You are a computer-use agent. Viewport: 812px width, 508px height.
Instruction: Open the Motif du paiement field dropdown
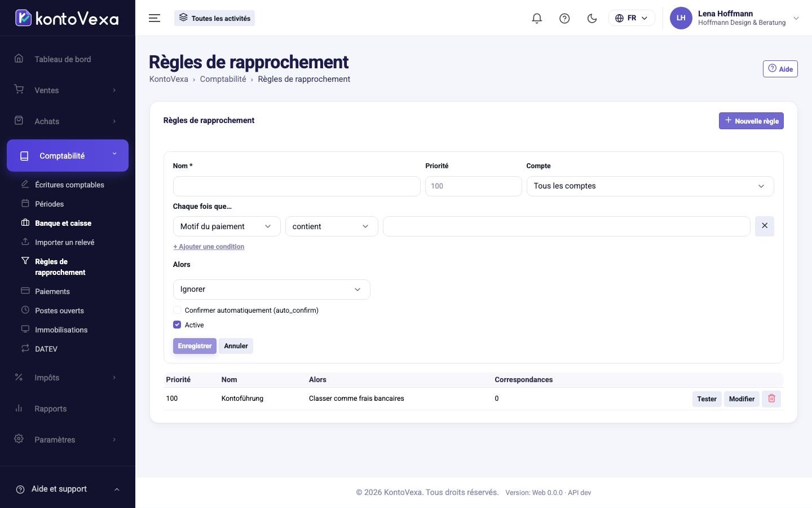coord(227,226)
